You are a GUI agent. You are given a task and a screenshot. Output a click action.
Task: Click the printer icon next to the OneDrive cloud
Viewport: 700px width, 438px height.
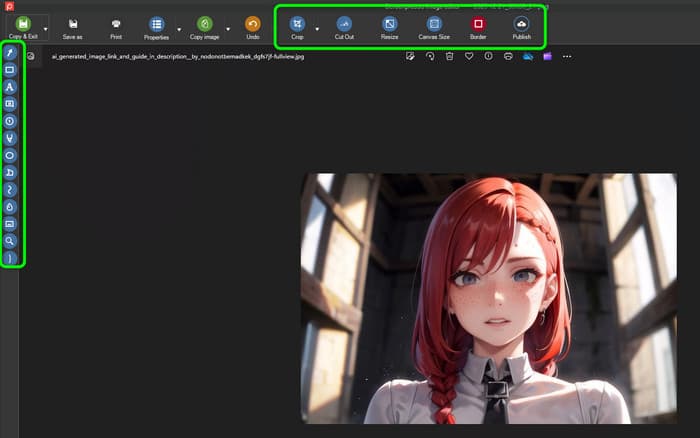pos(508,56)
